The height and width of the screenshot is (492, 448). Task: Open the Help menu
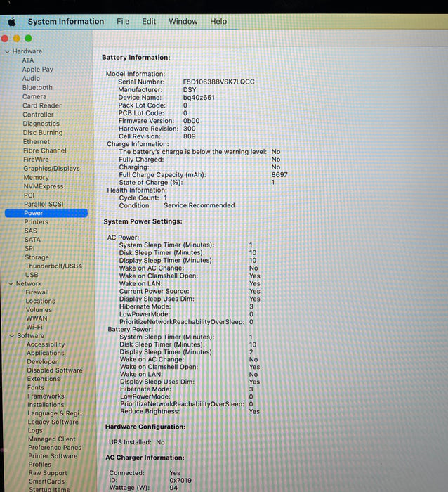coord(218,21)
